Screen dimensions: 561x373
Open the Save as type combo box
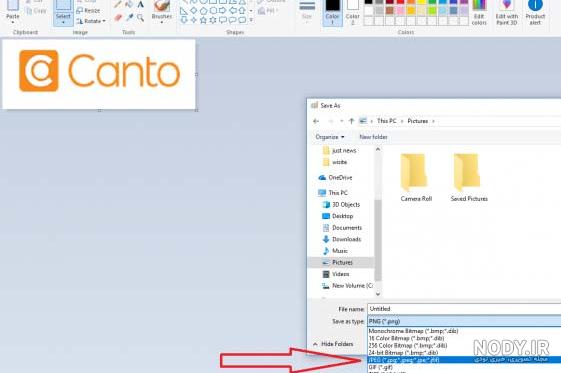464,321
